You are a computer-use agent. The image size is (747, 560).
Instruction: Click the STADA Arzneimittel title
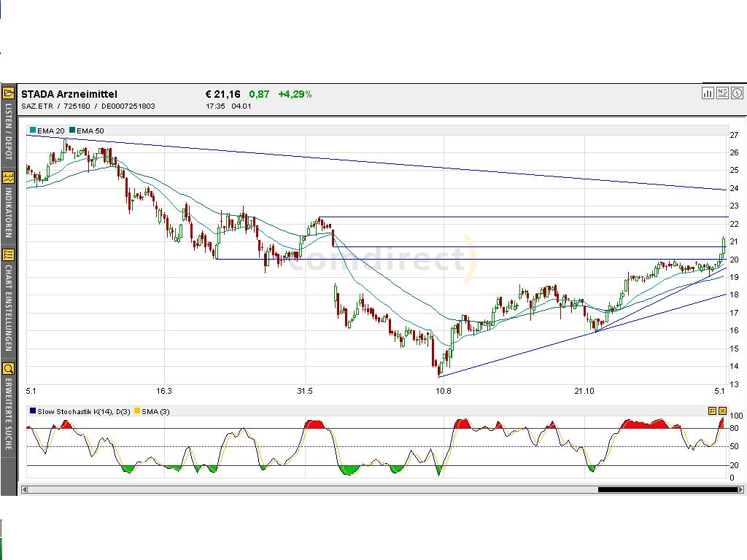[x=69, y=94]
